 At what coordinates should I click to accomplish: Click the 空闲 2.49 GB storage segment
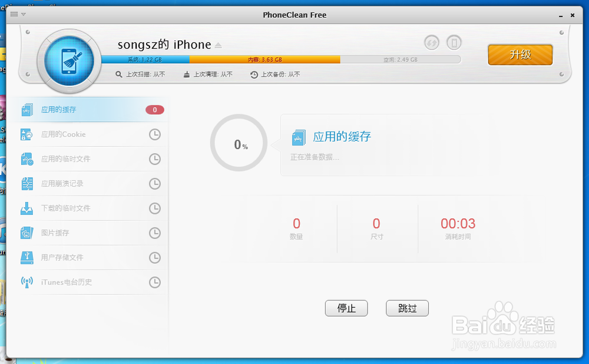click(401, 59)
